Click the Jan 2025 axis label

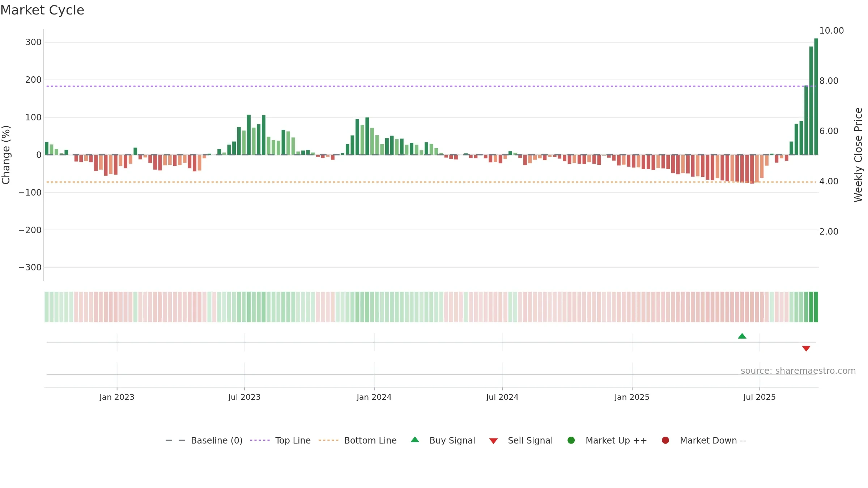(x=632, y=397)
